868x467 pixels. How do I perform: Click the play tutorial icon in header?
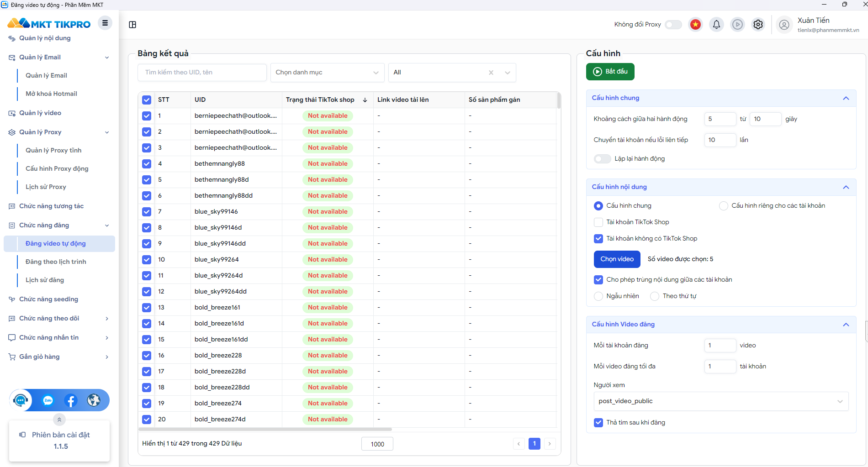click(737, 25)
